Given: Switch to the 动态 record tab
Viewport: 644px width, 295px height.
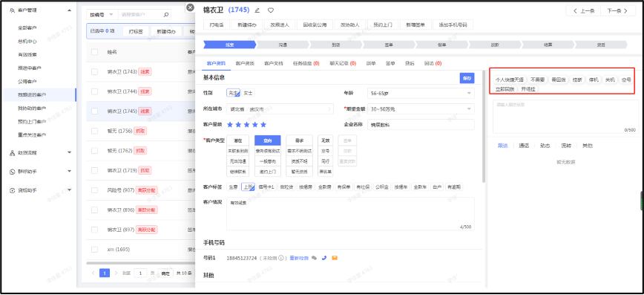Looking at the screenshot, I should pos(545,146).
